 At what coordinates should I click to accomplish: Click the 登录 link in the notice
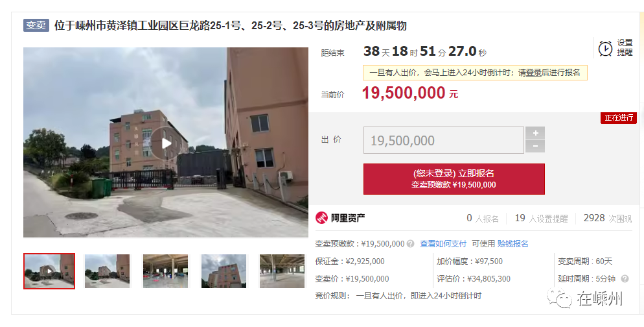point(533,73)
